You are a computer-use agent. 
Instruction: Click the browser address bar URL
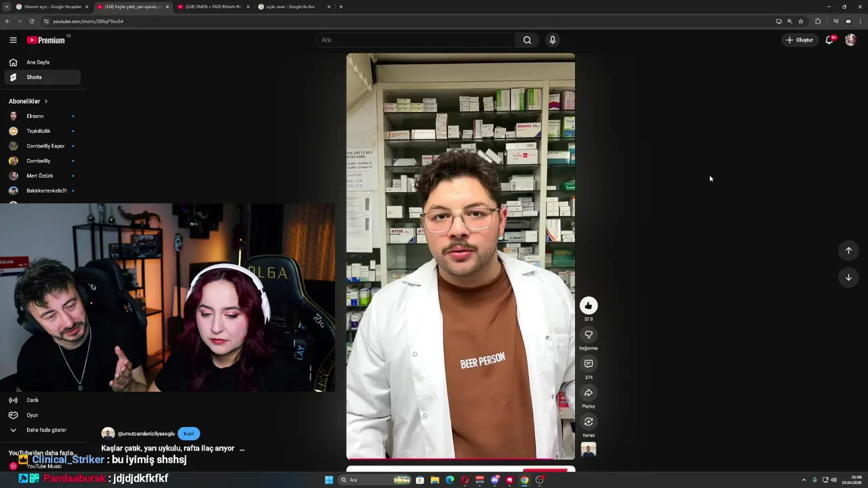(88, 21)
